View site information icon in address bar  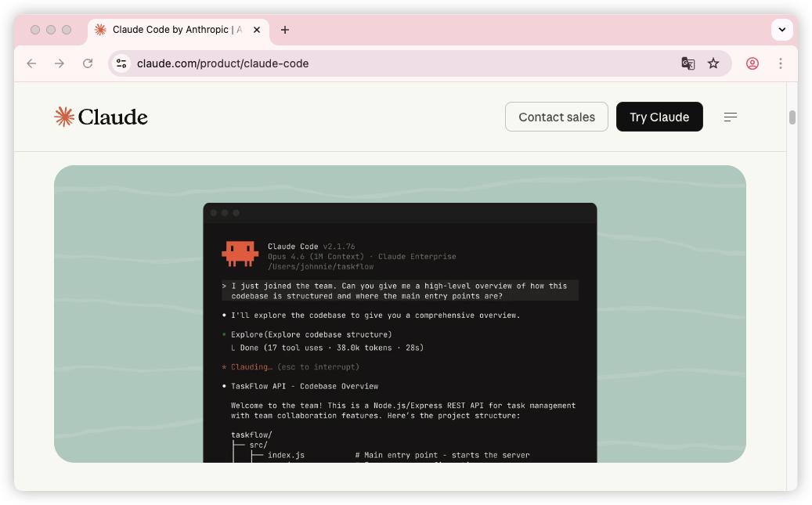click(x=121, y=63)
